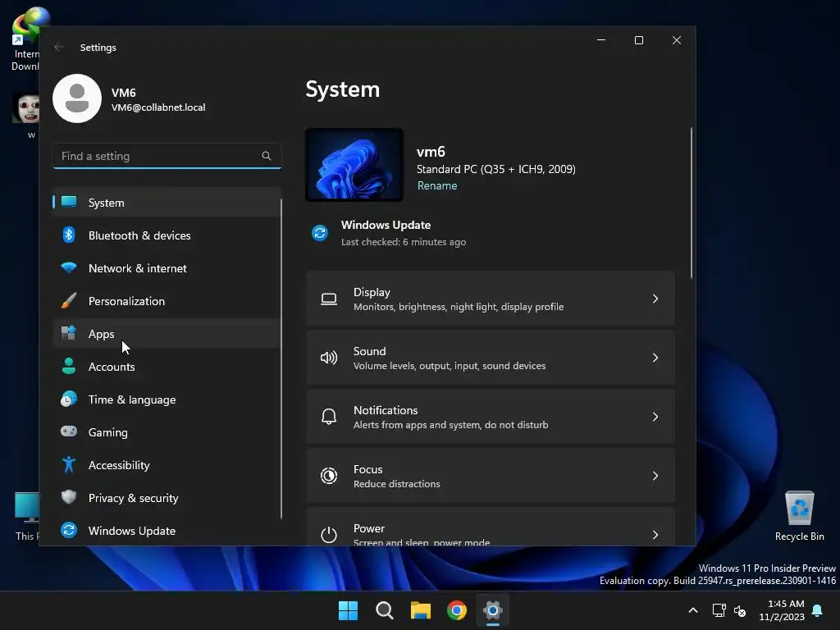Open the network tray icon
Screen dimensions: 840x630
click(719, 610)
